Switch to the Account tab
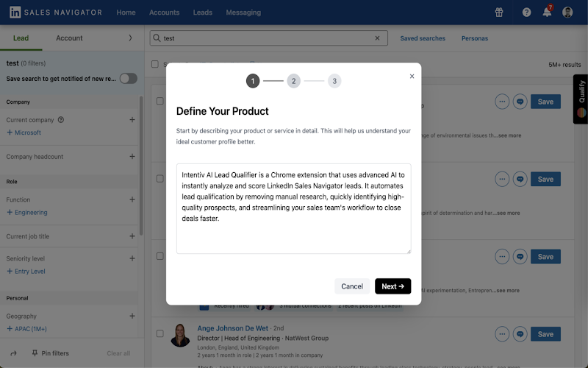This screenshot has width=588, height=368. click(69, 38)
